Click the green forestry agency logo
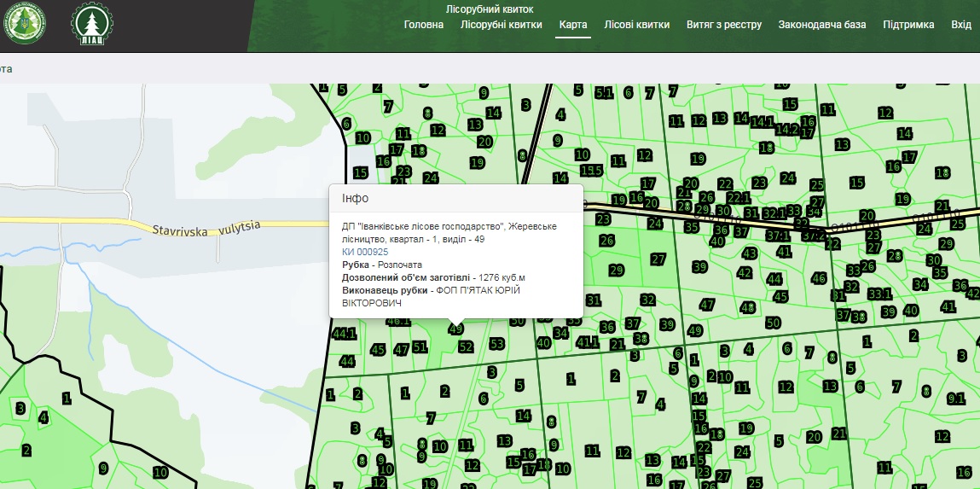This screenshot has width=980, height=489. pyautogui.click(x=25, y=25)
